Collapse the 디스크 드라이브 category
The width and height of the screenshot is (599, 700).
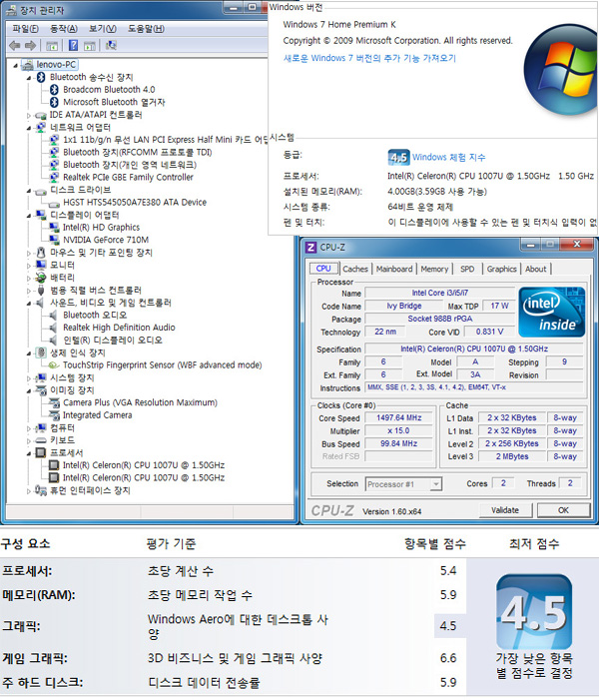(29, 191)
